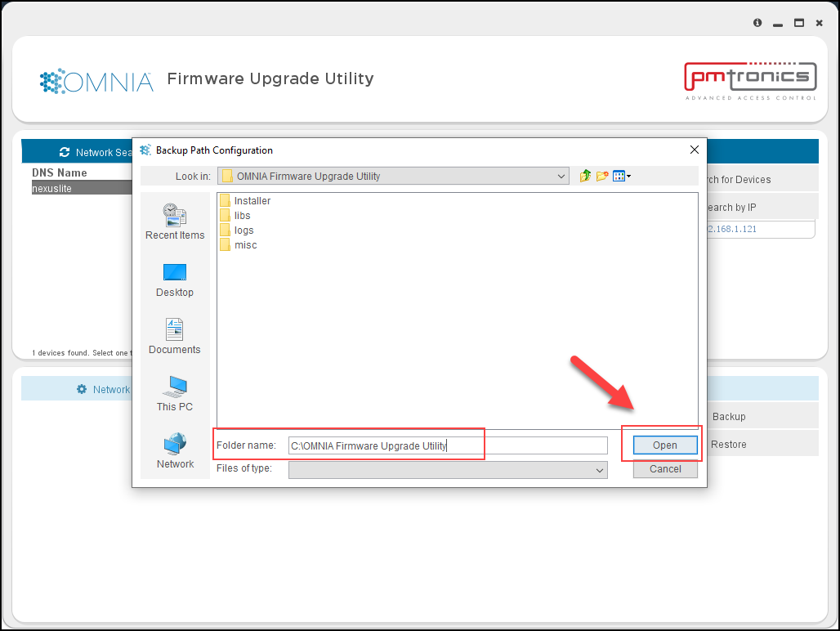Screen dimensions: 840x631
Task: Click the Network settings gear icon
Action: tap(82, 389)
